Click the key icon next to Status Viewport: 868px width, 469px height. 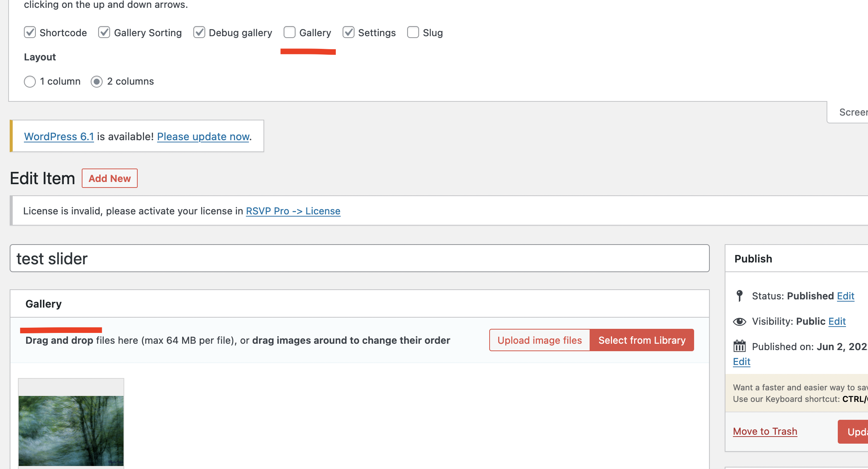[x=739, y=296]
